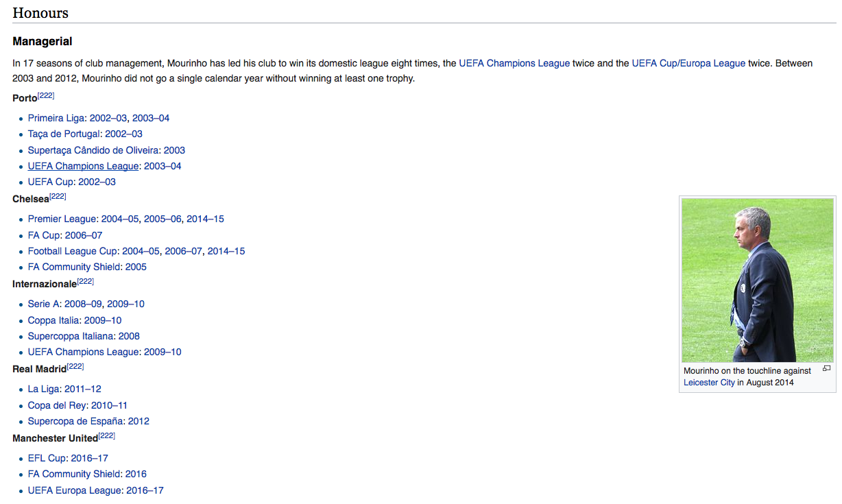The height and width of the screenshot is (504, 842).
Task: Open UEFA Champions League link under Internazionale
Action: (83, 352)
